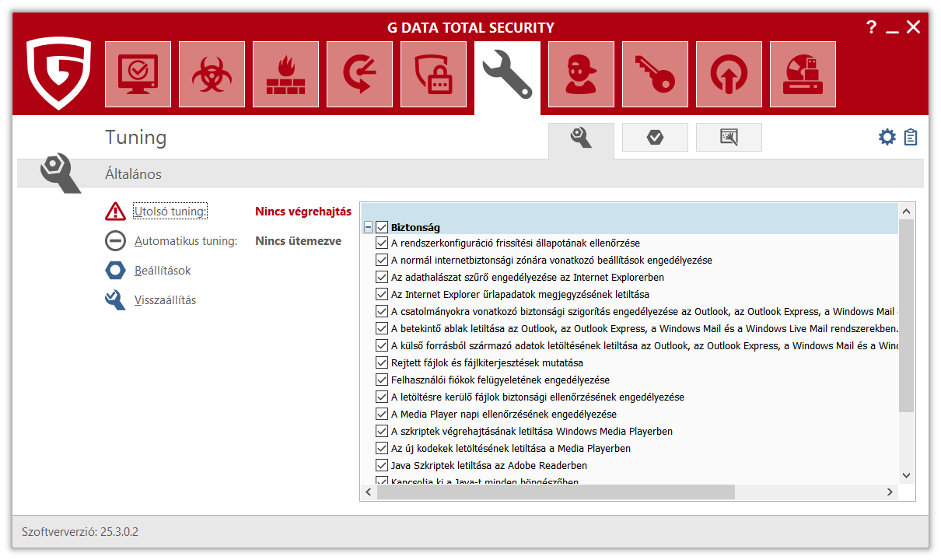Viewport: 941px width, 560px height.
Task: Click the horizontal scrollbar right arrow
Action: [890, 492]
